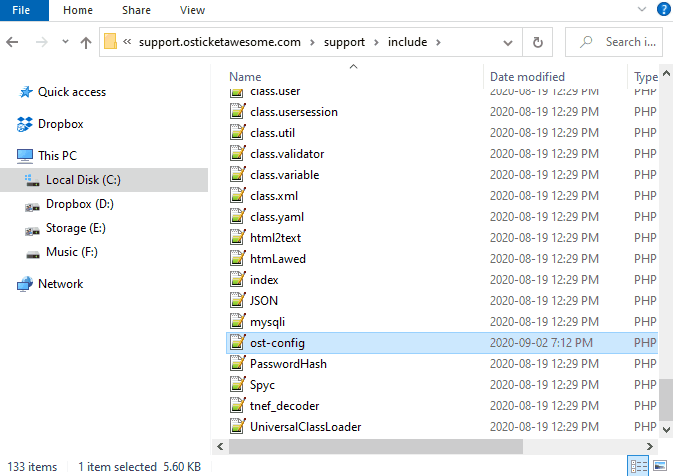Select the index file icon
Screen dimensions: 673x476
(237, 280)
